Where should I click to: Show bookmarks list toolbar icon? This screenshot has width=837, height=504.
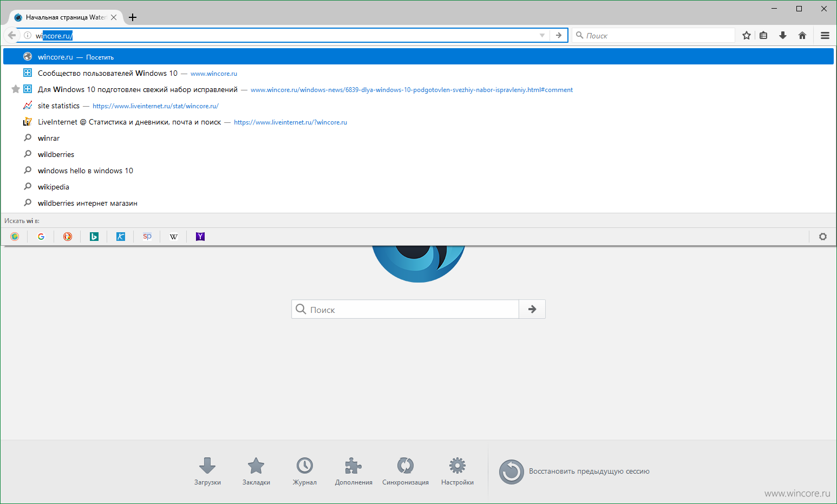tap(763, 36)
